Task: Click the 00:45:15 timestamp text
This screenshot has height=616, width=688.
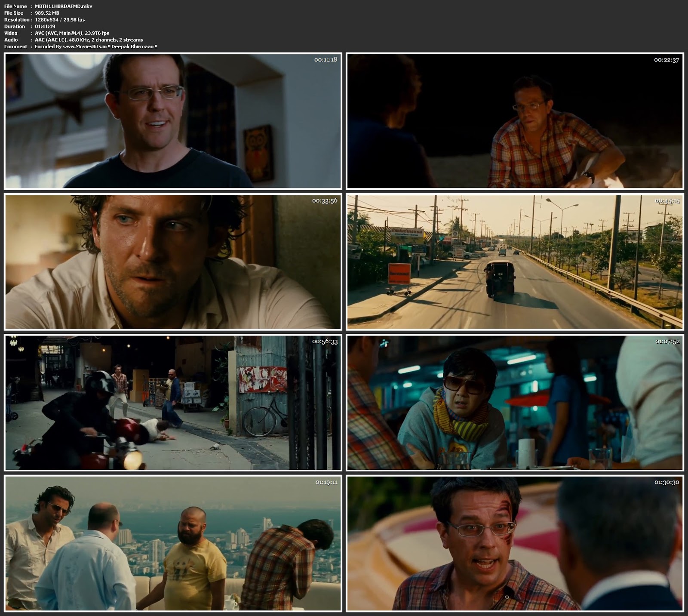Action: [x=667, y=201]
